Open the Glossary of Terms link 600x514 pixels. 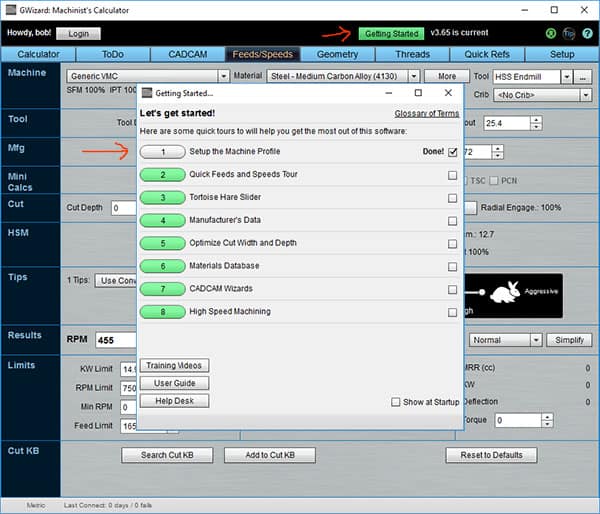click(427, 114)
